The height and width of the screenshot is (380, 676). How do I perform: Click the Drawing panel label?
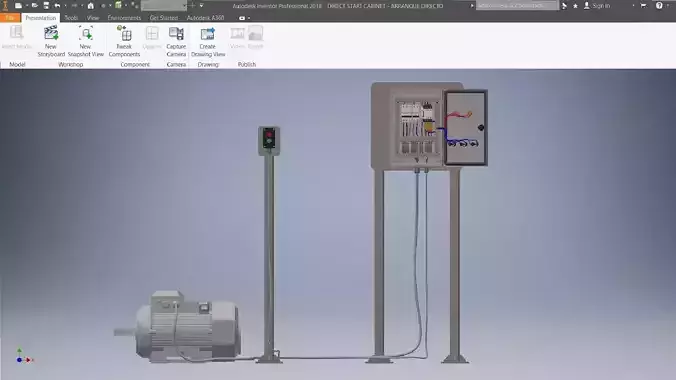click(208, 64)
